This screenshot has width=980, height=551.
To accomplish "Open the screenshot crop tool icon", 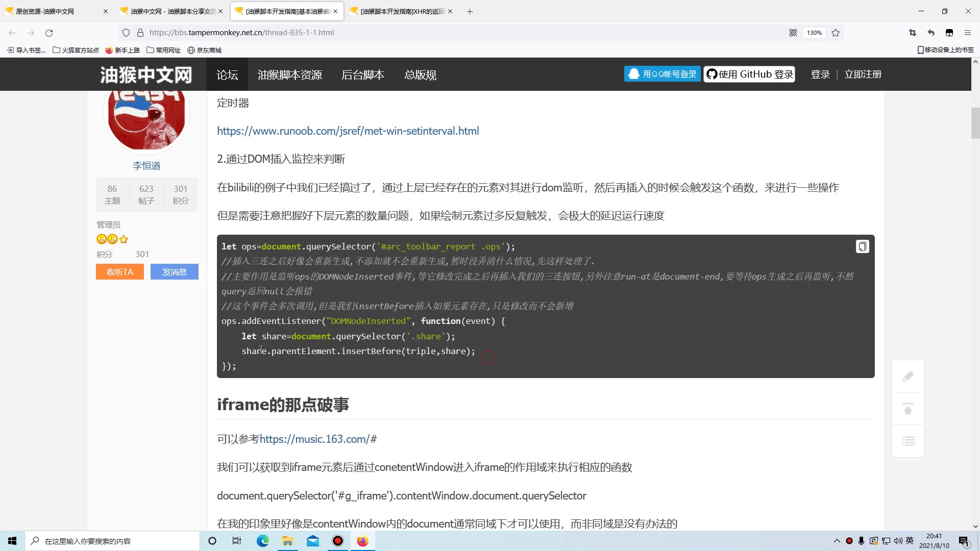I will pos(913,33).
